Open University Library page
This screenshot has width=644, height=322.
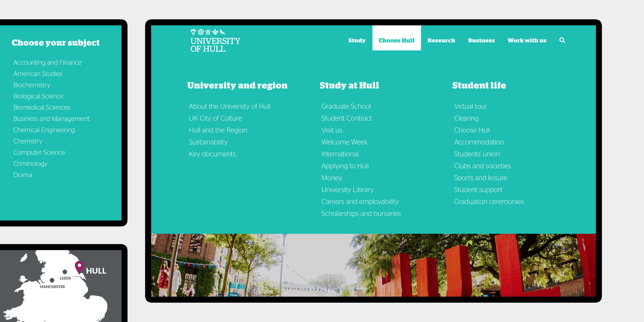click(347, 190)
